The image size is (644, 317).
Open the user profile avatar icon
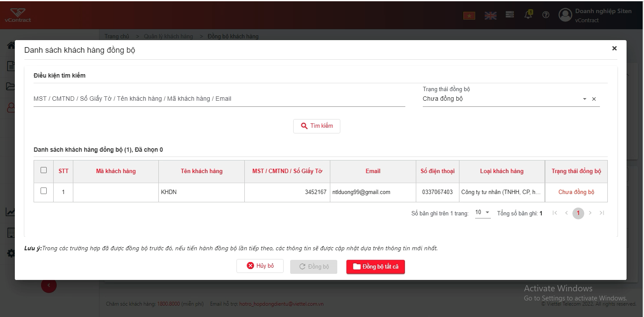pos(565,15)
